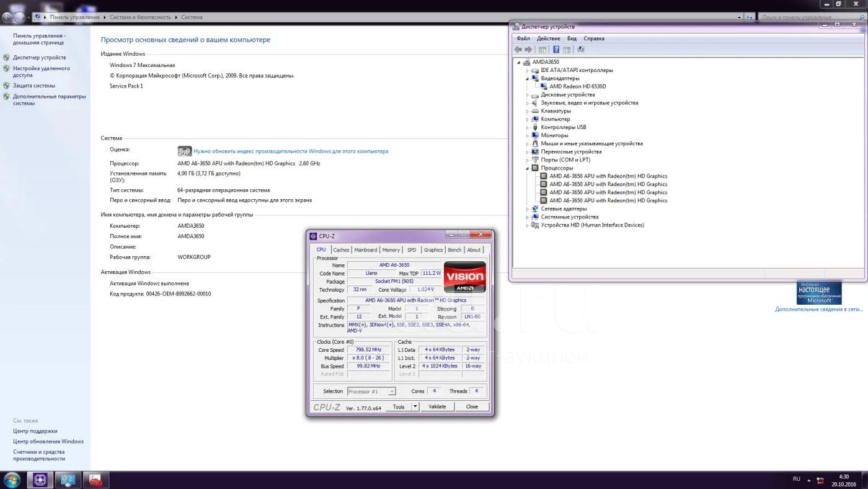
Task: Click the Код продукта 00426-OEM-8992662-00010 text
Action: click(x=161, y=294)
